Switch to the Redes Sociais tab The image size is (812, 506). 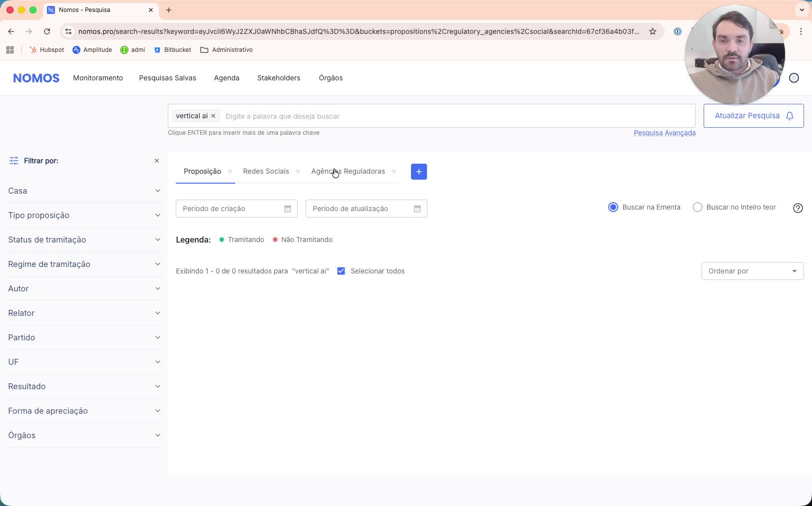click(266, 171)
